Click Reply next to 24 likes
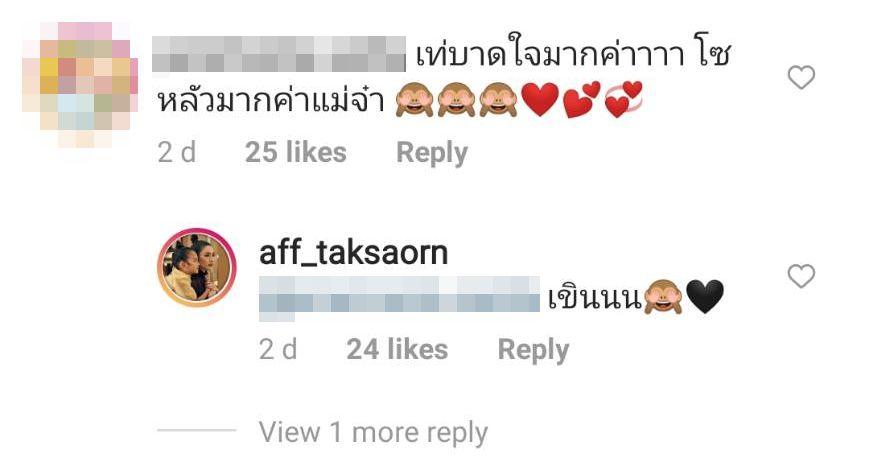Image resolution: width=869 pixels, height=468 pixels. [533, 350]
